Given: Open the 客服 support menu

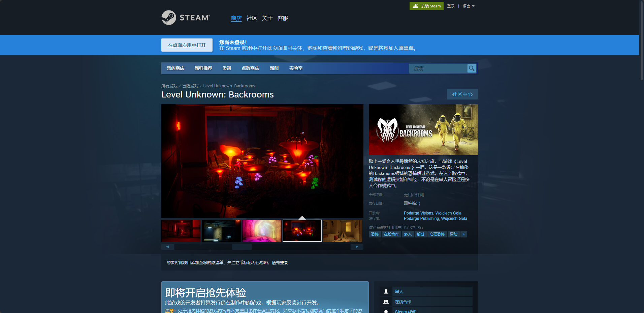Looking at the screenshot, I should [283, 18].
